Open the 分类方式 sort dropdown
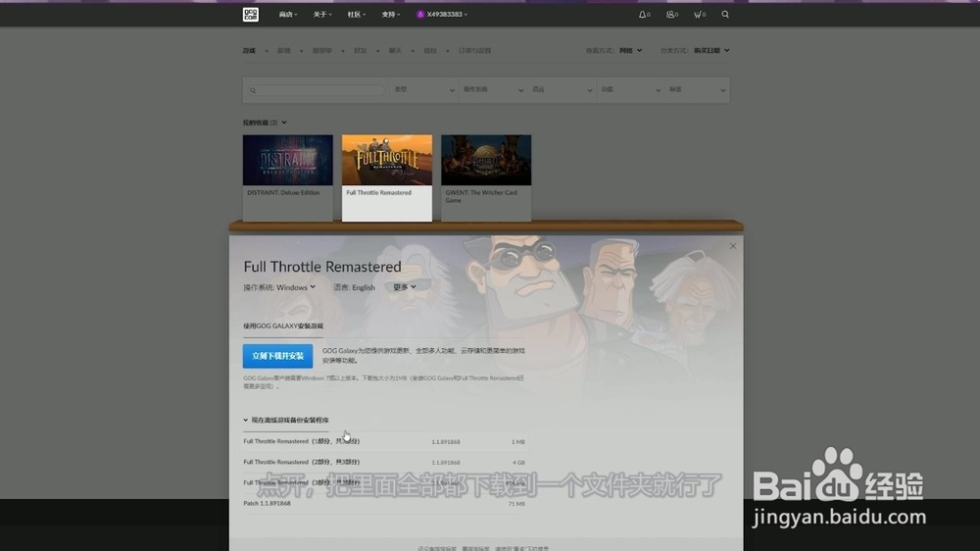This screenshot has height=551, width=980. point(711,51)
